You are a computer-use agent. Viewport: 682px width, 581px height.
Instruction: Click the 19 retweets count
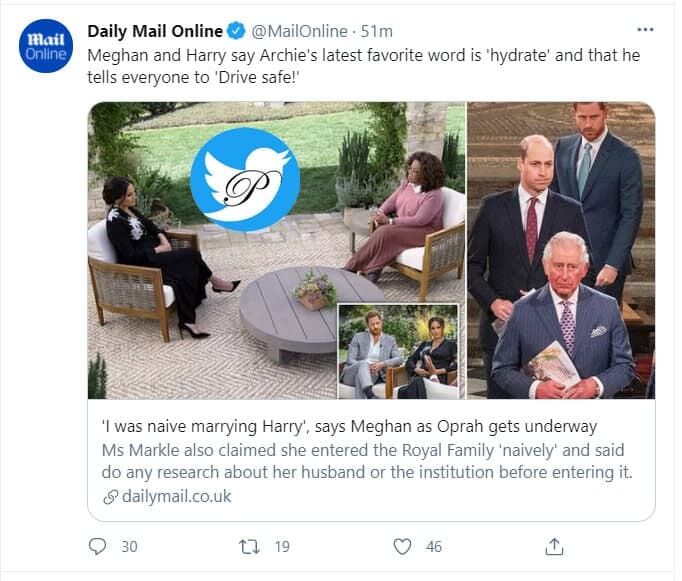[x=282, y=547]
